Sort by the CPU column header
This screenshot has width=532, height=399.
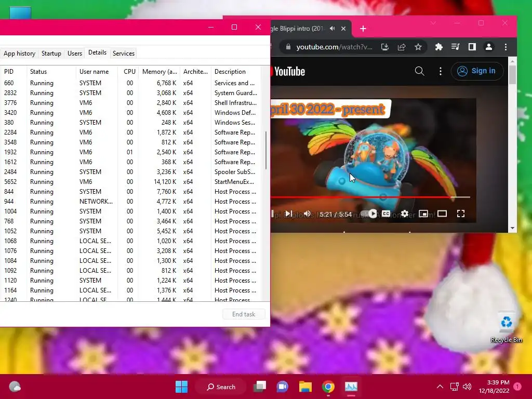[x=129, y=72]
